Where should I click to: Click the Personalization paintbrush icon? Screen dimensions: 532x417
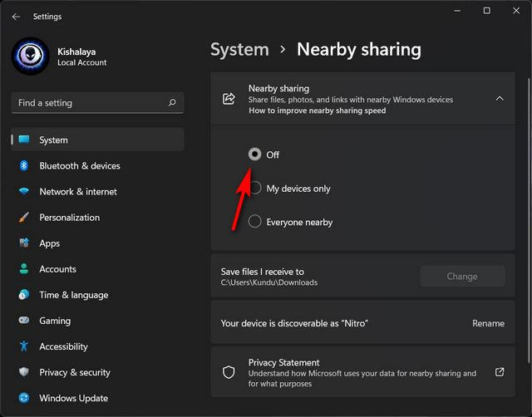coord(24,218)
